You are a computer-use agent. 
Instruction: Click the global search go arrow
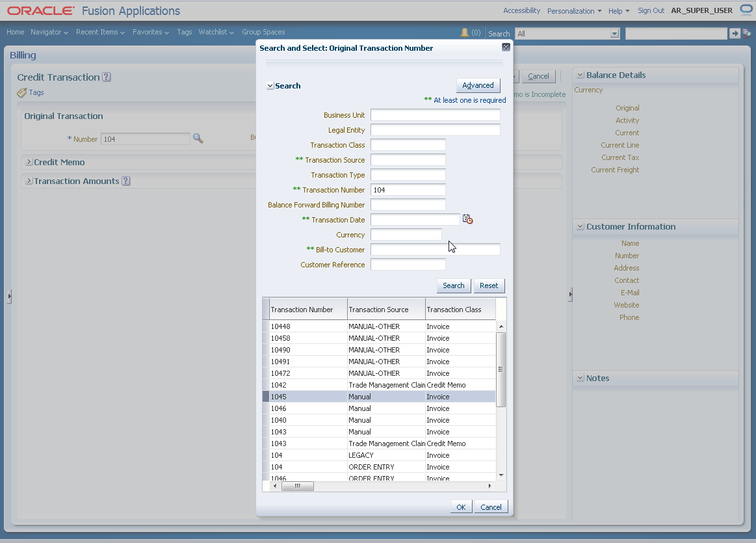[735, 33]
